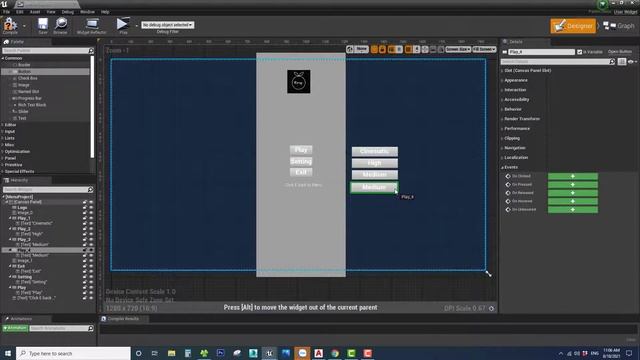The width and height of the screenshot is (640, 360).
Task: Select Play_1 in the hierarchy
Action: 24,218
